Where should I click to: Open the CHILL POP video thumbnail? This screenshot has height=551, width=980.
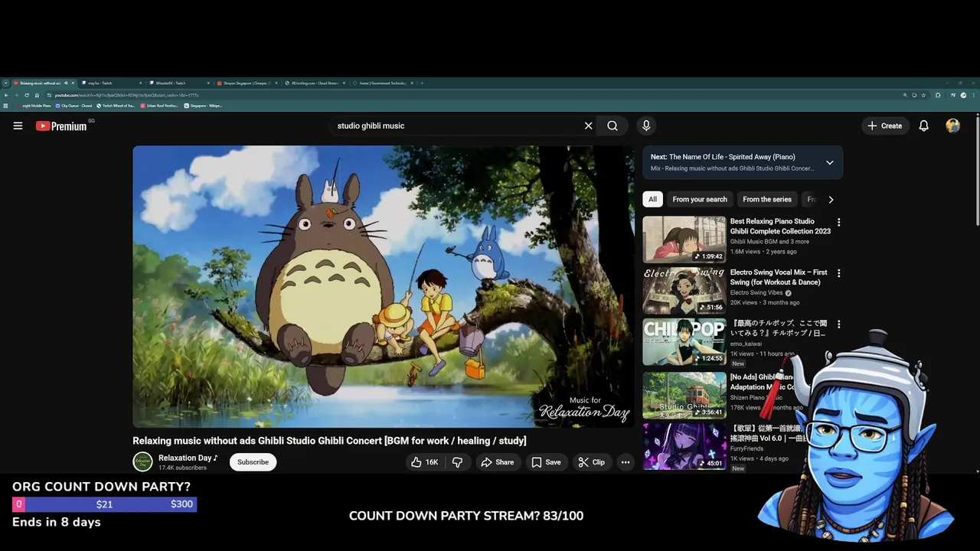[684, 342]
